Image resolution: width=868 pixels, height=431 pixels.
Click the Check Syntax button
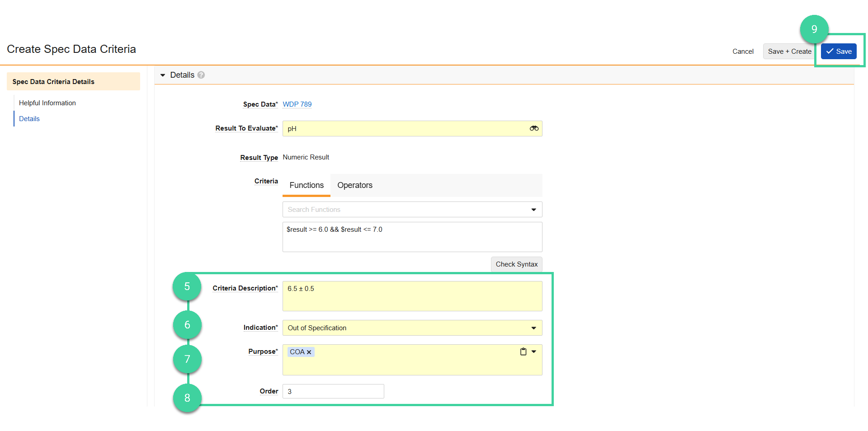516,264
